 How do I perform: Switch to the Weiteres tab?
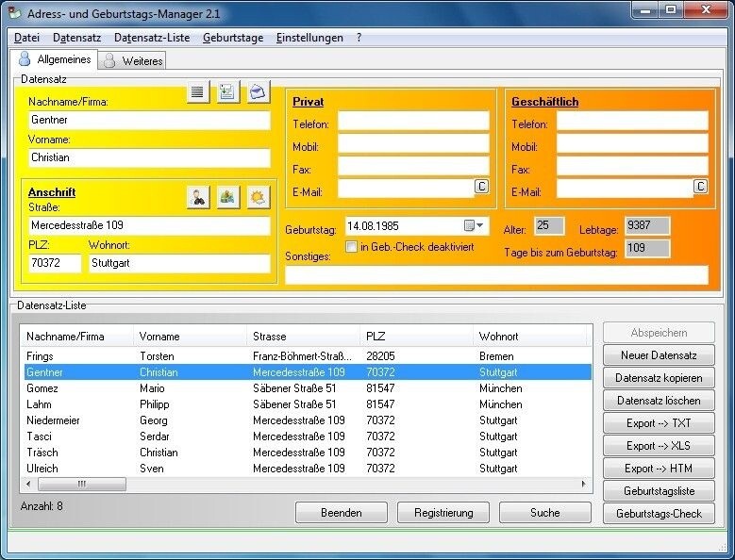click(x=132, y=61)
